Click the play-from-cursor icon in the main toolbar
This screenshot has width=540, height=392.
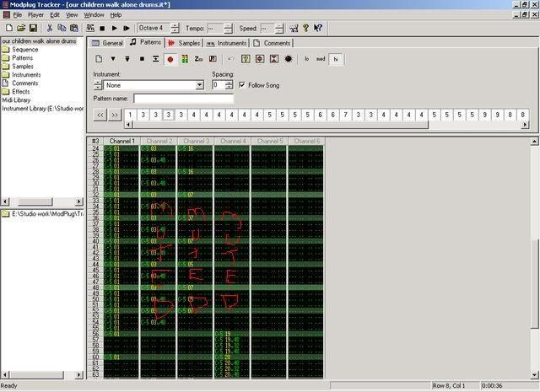coord(127,28)
